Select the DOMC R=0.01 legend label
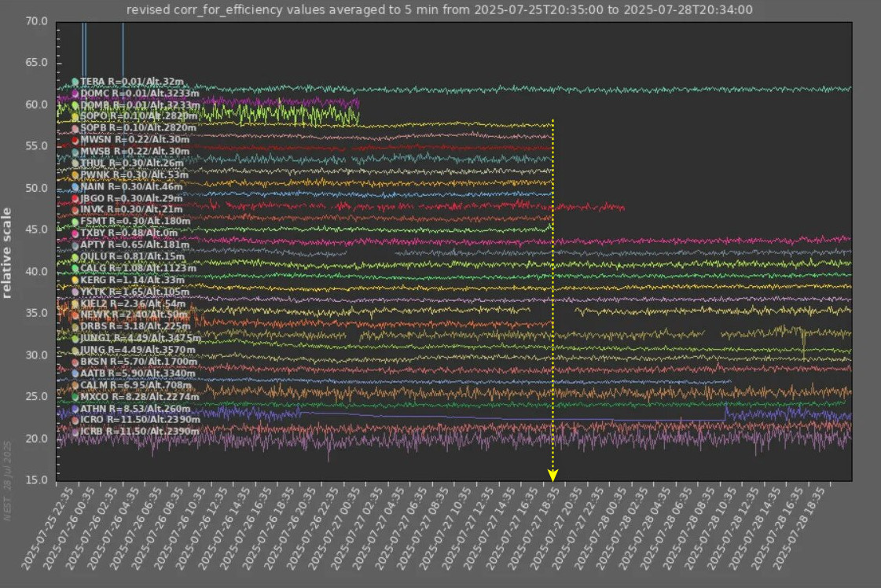 click(139, 93)
